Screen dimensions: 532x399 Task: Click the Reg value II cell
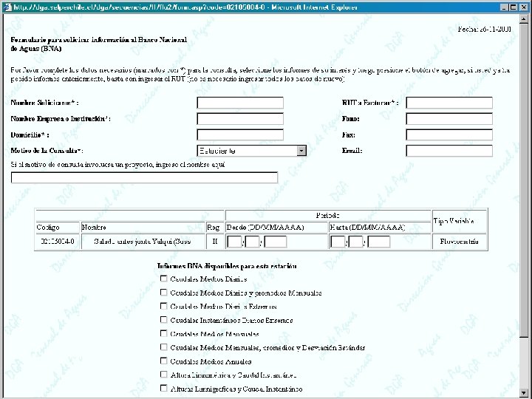click(215, 242)
